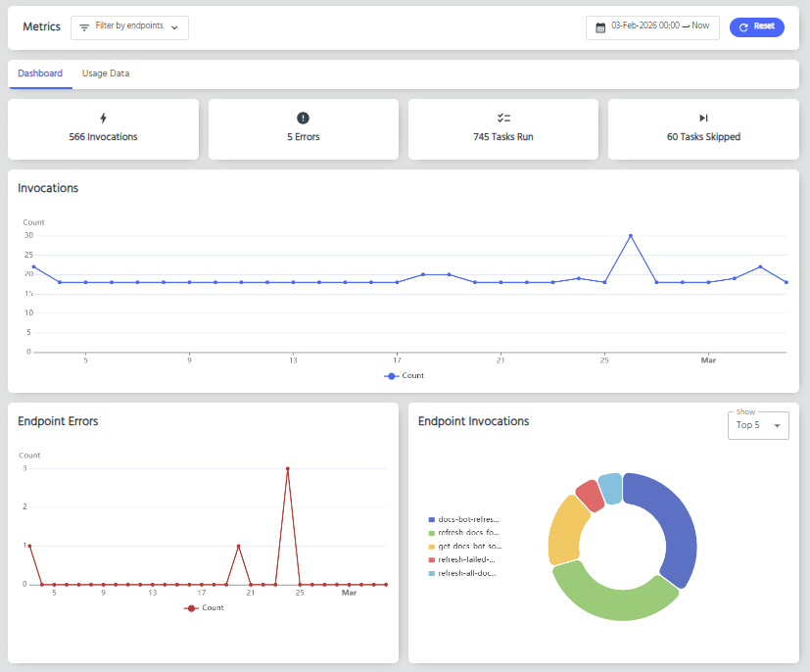Click the exclamation Errors icon
Image resolution: width=810 pixels, height=672 pixels.
click(x=303, y=118)
